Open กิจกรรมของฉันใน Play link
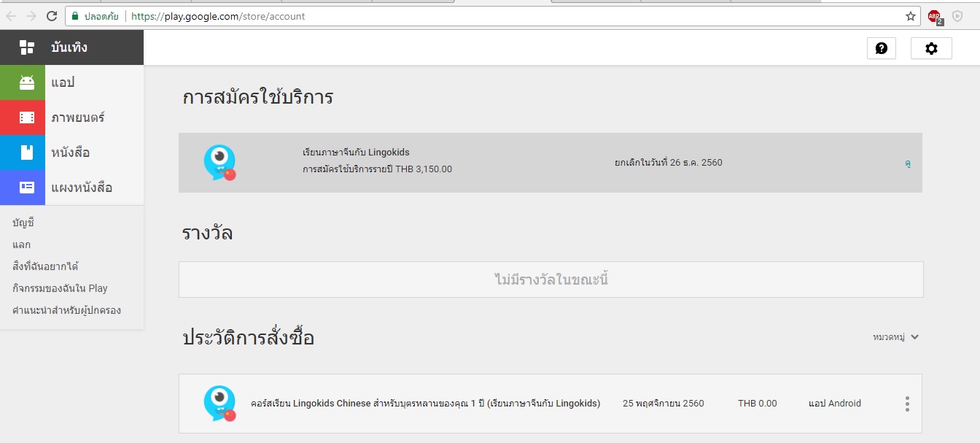Screen dimensions: 980x443 pos(61,288)
